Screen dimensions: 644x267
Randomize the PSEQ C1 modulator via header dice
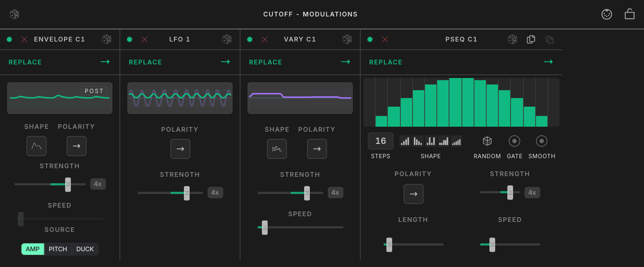point(512,39)
